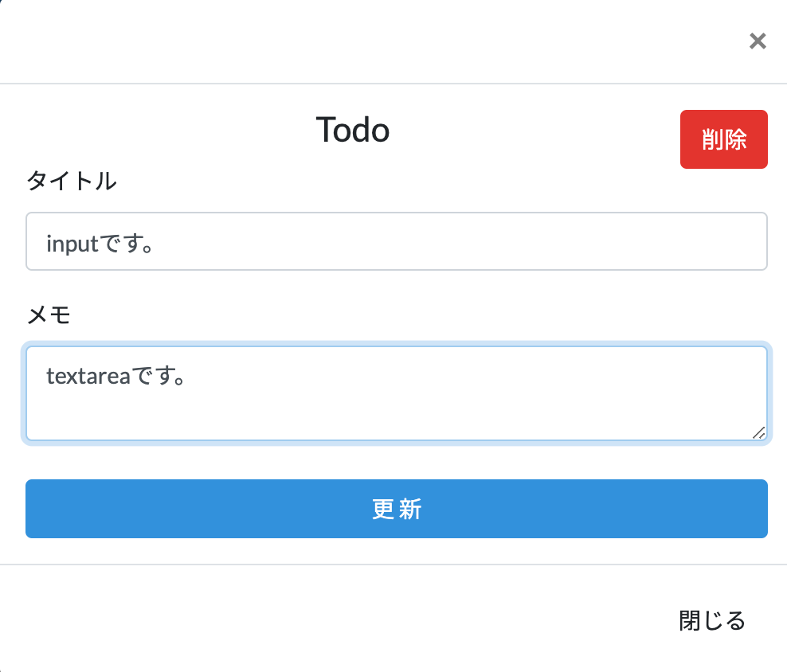The height and width of the screenshot is (672, 787).
Task: Place cursor on the textareaです。 text
Action: [116, 374]
